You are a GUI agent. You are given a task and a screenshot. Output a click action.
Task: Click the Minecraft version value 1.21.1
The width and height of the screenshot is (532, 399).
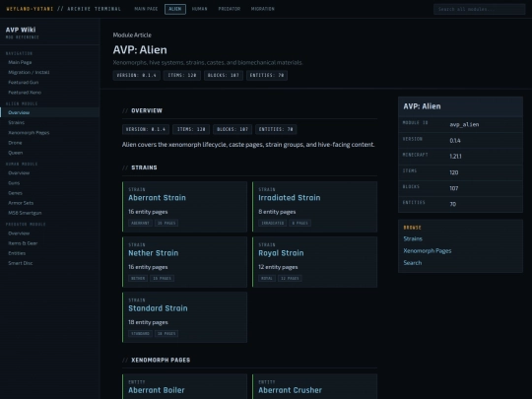pyautogui.click(x=455, y=157)
